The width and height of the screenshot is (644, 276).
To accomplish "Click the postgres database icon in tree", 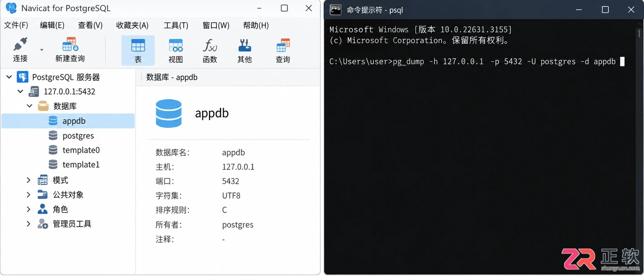I will 53,136.
